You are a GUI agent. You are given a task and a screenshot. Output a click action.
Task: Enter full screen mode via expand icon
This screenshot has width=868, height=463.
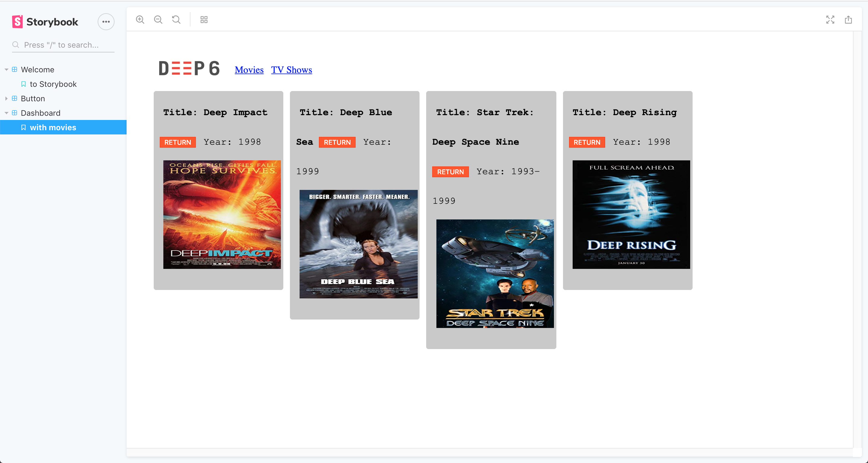pos(830,20)
